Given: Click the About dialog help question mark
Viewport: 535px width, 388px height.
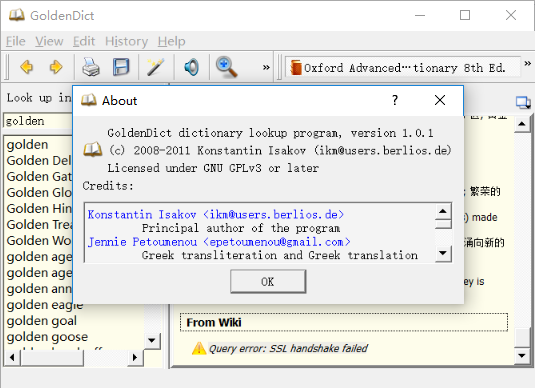Looking at the screenshot, I should 395,100.
